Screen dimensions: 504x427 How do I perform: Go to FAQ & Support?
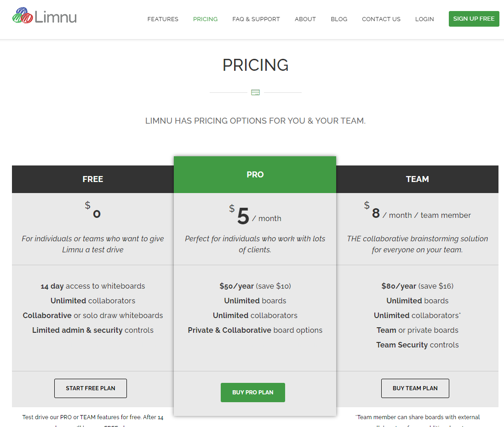[256, 19]
